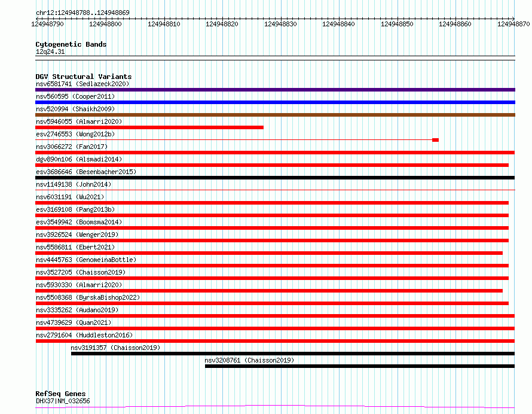Viewport: 532px width, 414px height.
Task: Click the blue nsv560595 variant bar
Action: point(275,102)
